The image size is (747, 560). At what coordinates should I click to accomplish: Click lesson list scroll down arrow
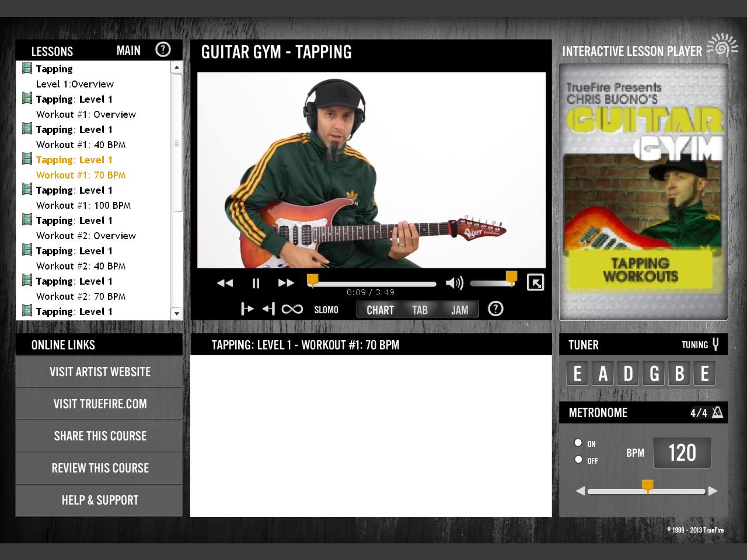(177, 313)
